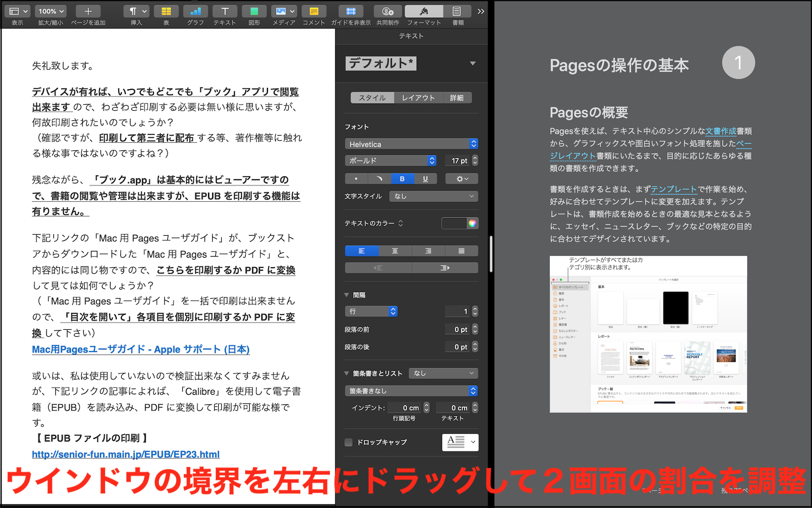Open the 箇条書きとリスト なし style dropdown
812x508 pixels.
click(x=443, y=373)
